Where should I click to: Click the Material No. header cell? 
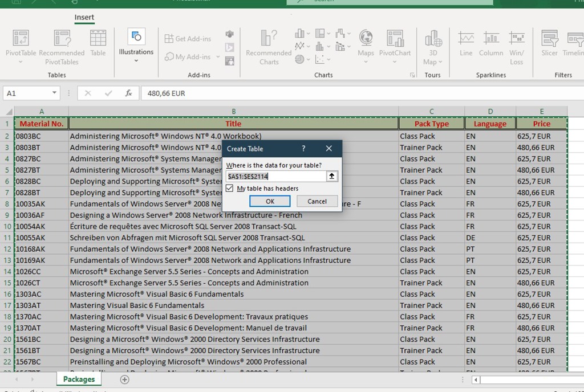pyautogui.click(x=41, y=124)
